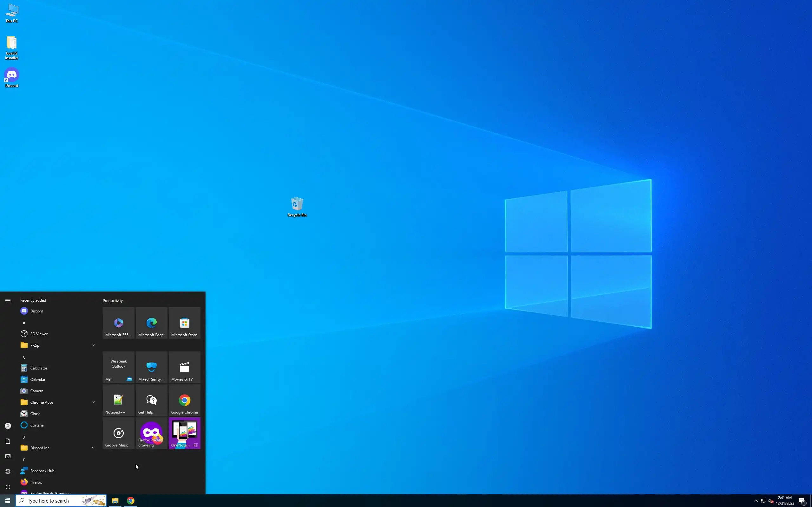
Task: Open the Microsoft Edge tile
Action: [151, 323]
